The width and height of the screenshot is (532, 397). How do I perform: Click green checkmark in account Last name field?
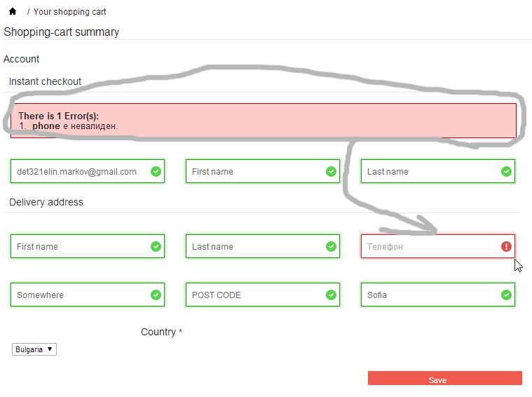[x=506, y=172]
